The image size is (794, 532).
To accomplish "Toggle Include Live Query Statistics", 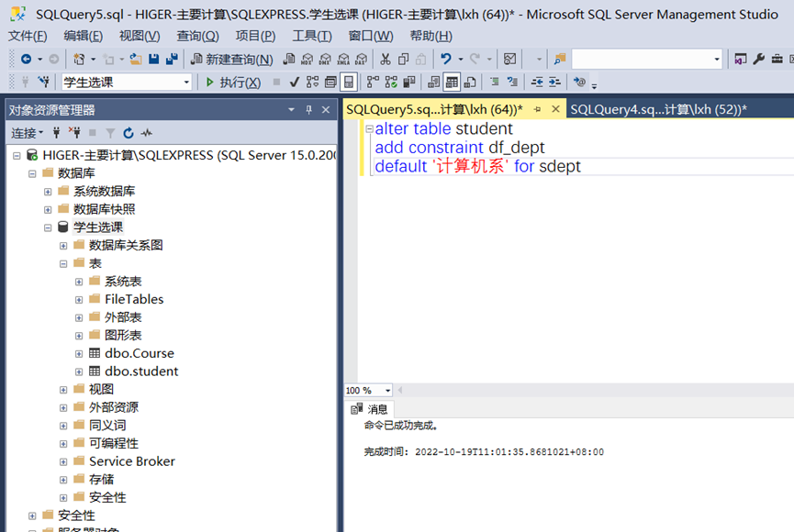I will 391,82.
